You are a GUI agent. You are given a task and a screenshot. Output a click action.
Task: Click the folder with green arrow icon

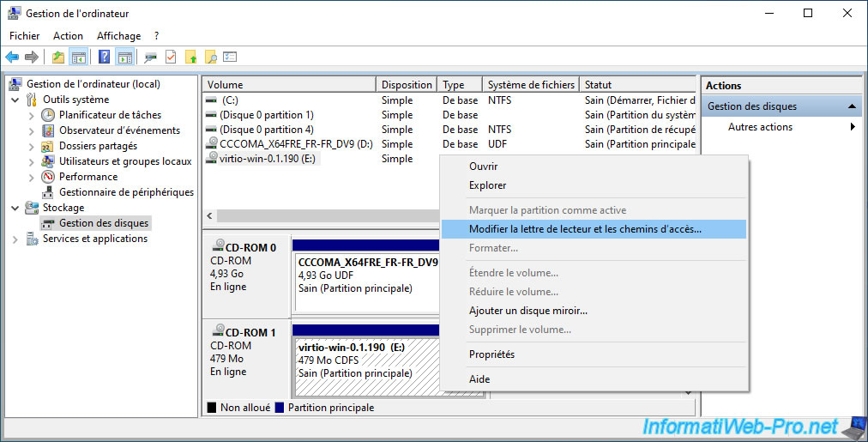190,57
